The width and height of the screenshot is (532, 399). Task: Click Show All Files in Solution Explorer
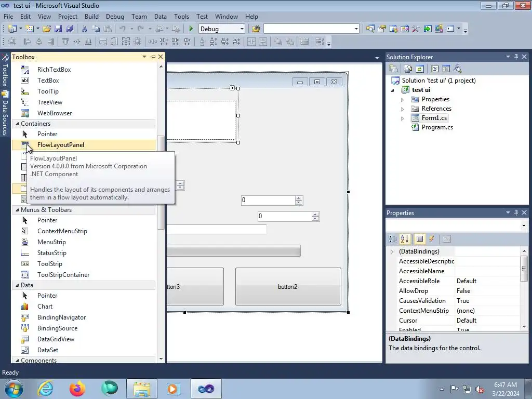[408, 69]
